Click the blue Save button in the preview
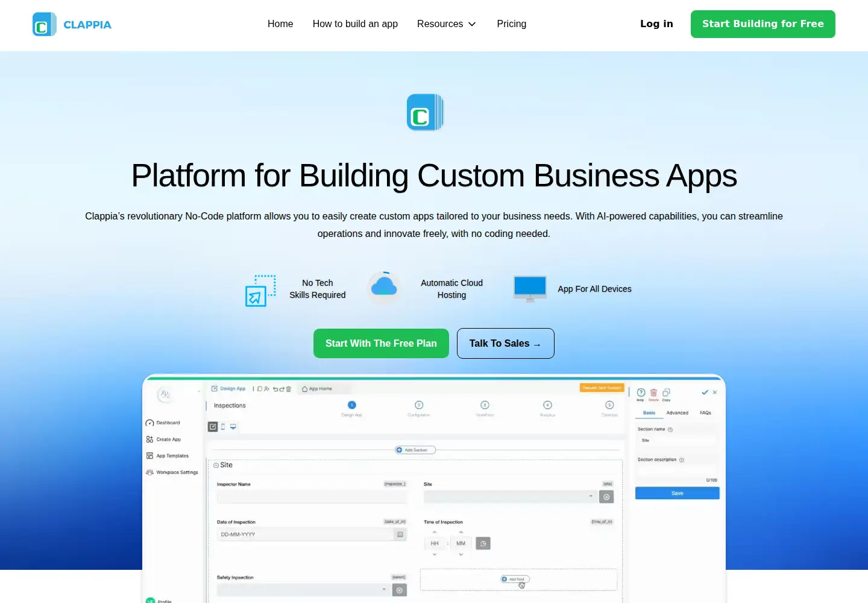 click(x=678, y=493)
